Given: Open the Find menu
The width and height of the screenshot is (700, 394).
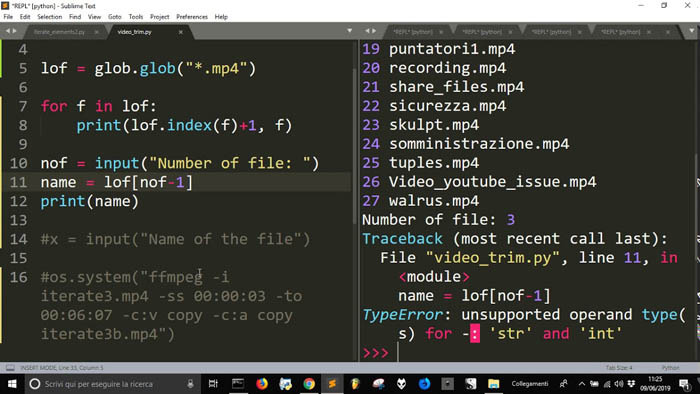Looking at the screenshot, I should [75, 17].
